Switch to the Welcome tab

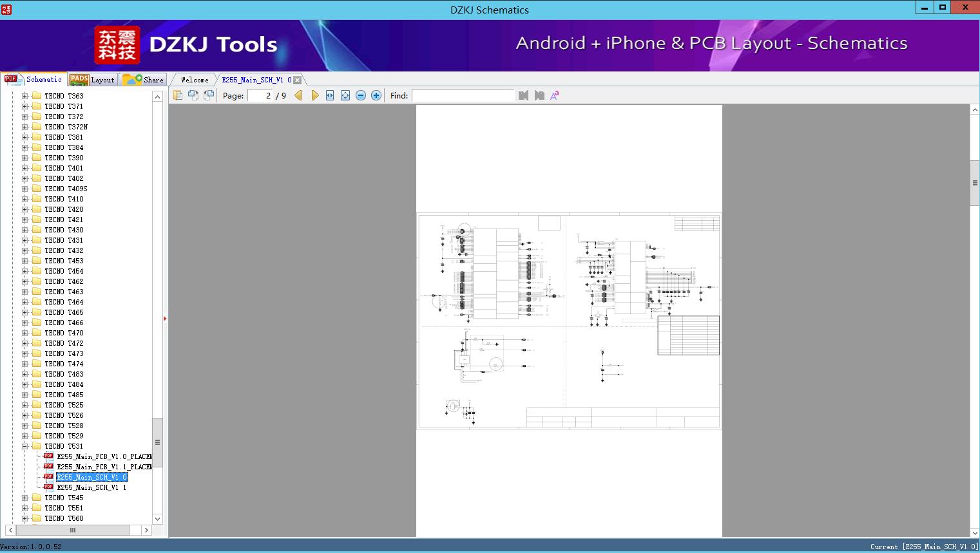click(x=195, y=80)
